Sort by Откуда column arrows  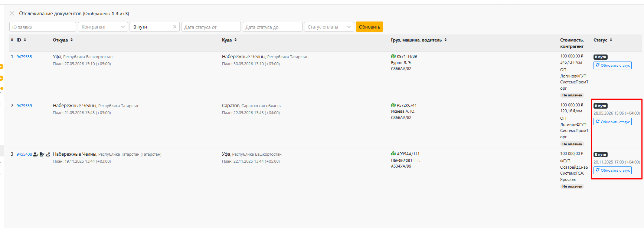(72, 40)
